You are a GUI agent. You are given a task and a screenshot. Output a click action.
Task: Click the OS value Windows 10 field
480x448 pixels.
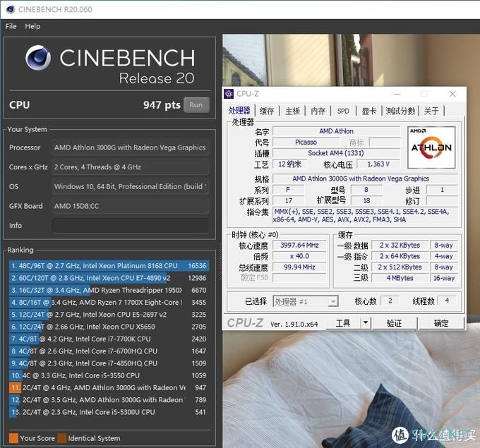click(x=130, y=187)
